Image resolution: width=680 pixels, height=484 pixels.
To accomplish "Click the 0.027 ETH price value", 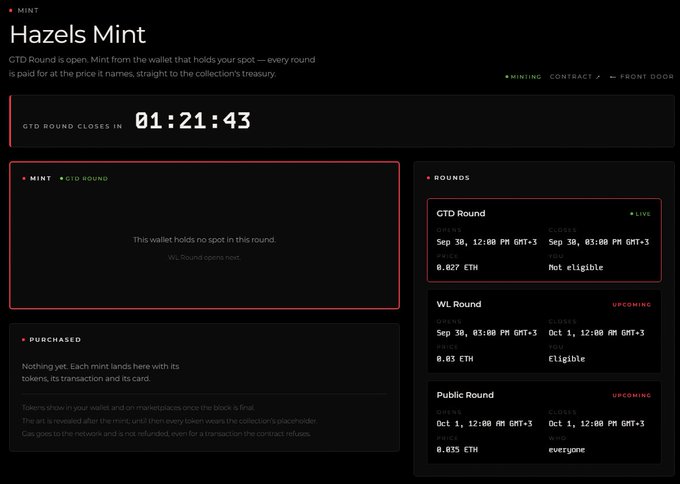I will point(457,268).
